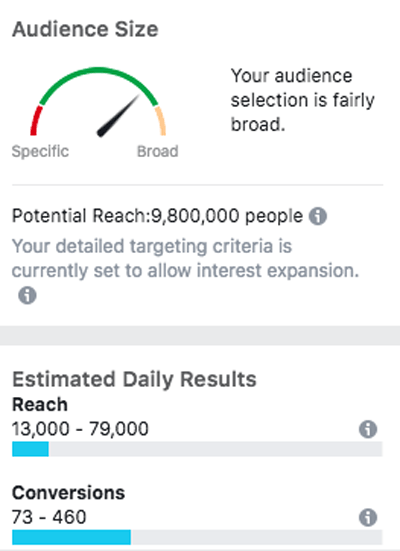Click the red Specific gauge segment
Viewport: 400px width, 551px height.
(36, 120)
